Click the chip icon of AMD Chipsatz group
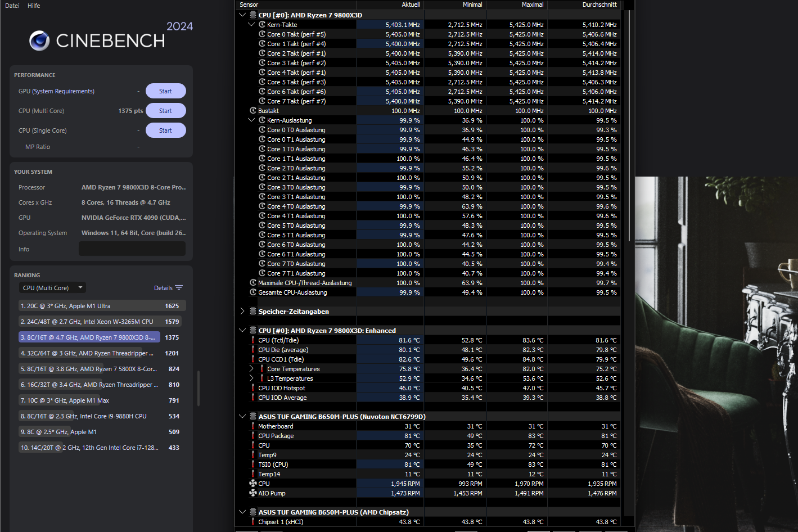This screenshot has width=798, height=532. tap(253, 512)
